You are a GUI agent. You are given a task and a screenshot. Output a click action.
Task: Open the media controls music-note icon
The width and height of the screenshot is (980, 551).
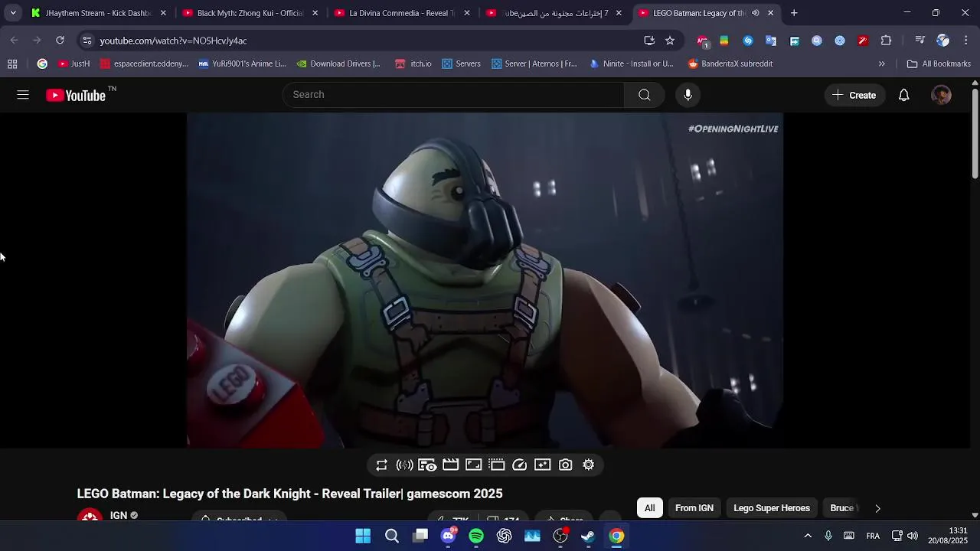[x=920, y=41]
